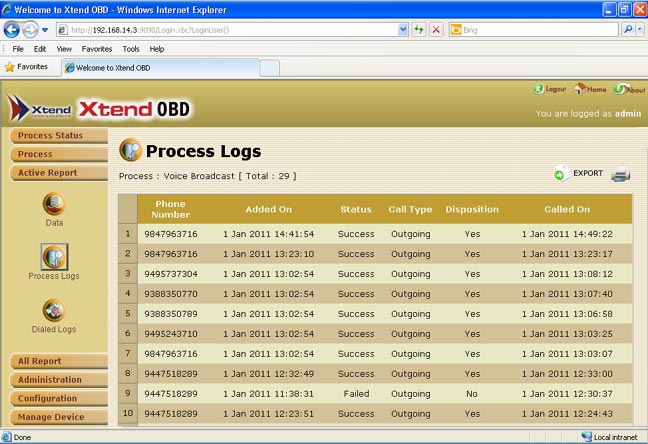Click the Data sidebar icon
Screen dimensions: 648x444
point(54,204)
